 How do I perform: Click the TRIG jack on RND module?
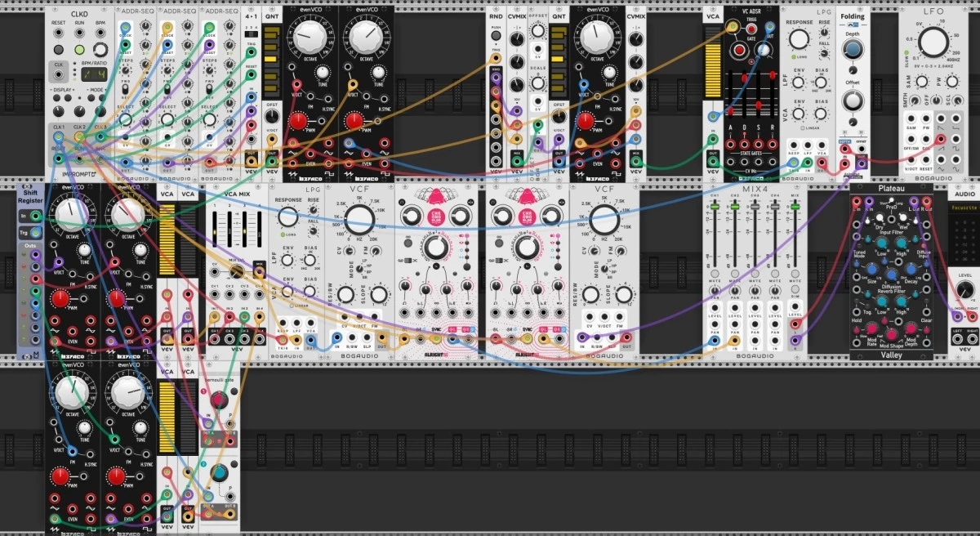[496, 58]
